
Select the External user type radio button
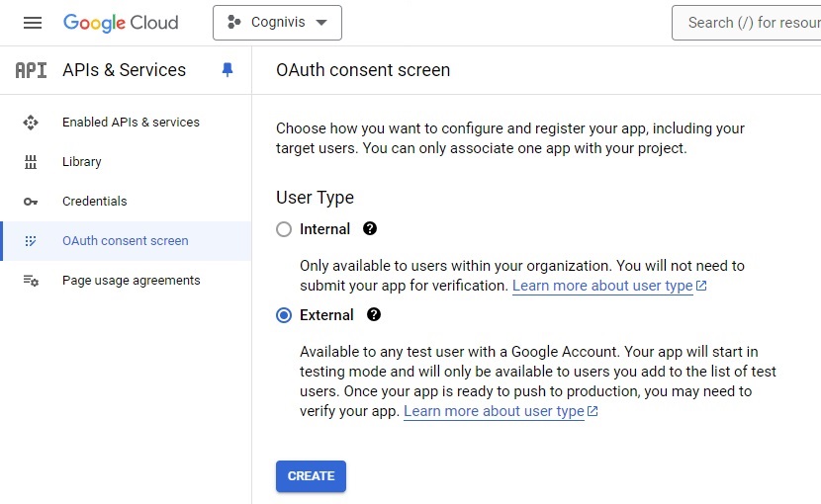pyautogui.click(x=284, y=315)
